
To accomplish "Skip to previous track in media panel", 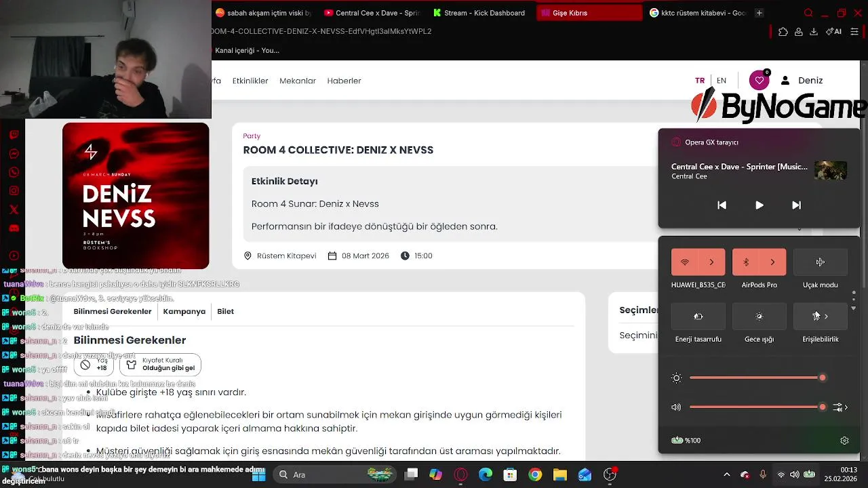I will tap(722, 205).
